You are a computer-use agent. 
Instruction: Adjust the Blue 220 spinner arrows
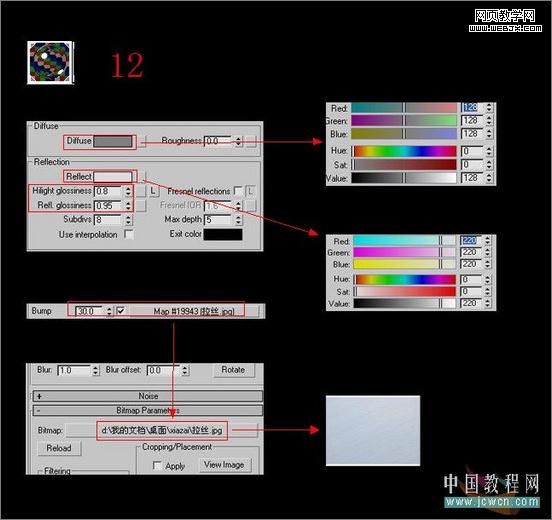coord(488,264)
